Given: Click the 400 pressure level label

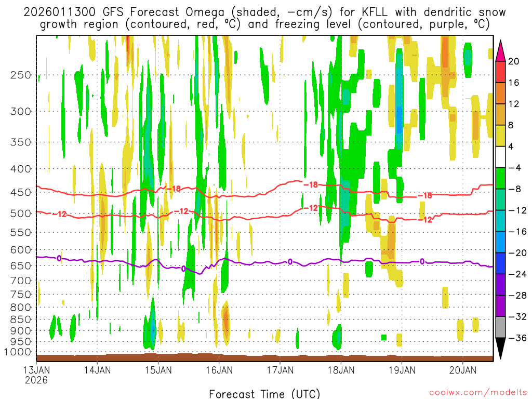Looking at the screenshot, I should tap(21, 169).
